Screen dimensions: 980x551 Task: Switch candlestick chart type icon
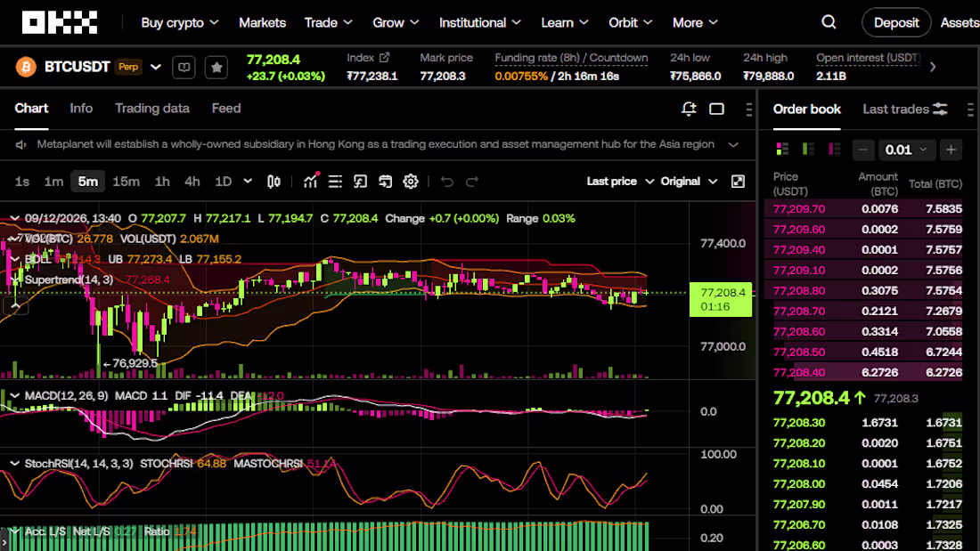click(x=274, y=182)
